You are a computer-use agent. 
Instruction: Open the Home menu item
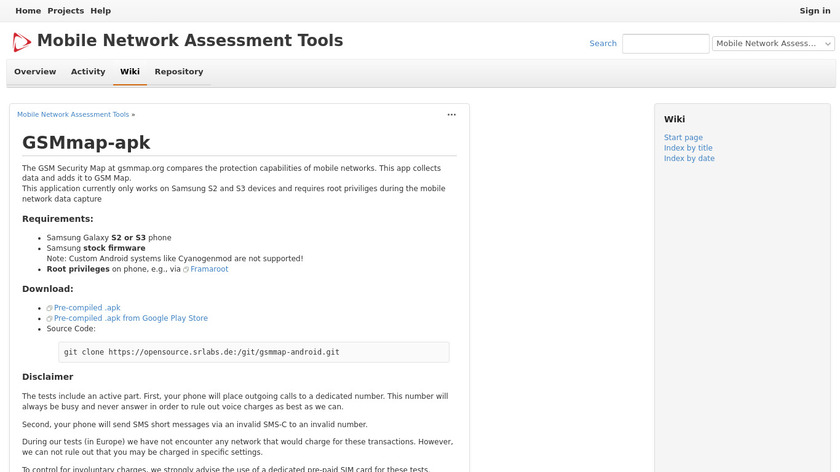tap(28, 11)
